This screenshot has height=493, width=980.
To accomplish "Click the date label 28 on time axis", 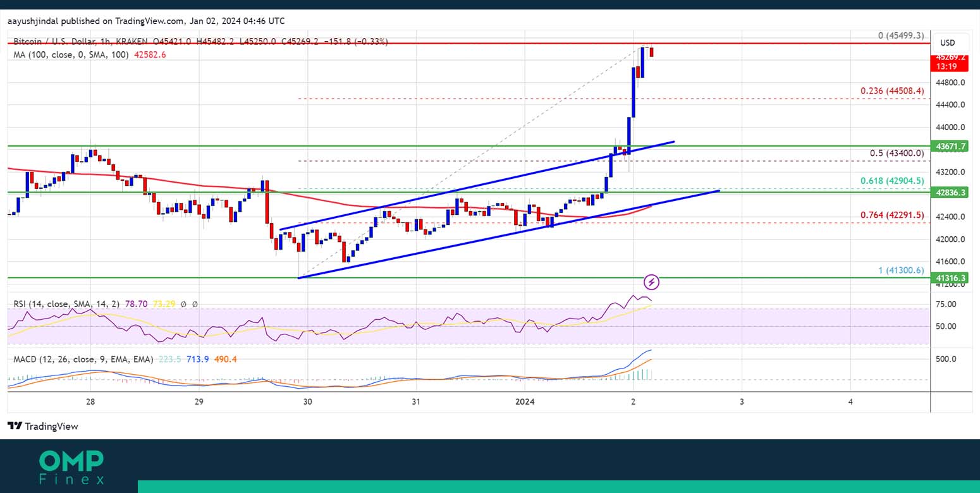I will [x=90, y=401].
